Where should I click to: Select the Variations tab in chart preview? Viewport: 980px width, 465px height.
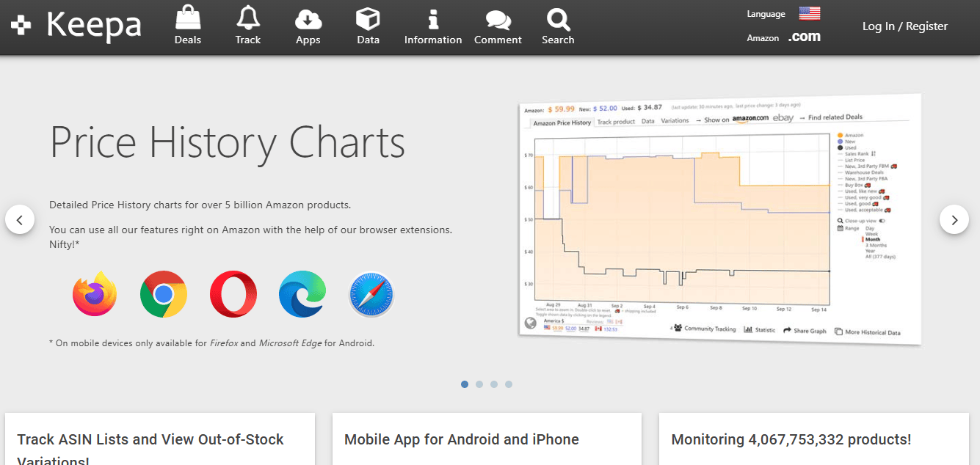point(675,120)
